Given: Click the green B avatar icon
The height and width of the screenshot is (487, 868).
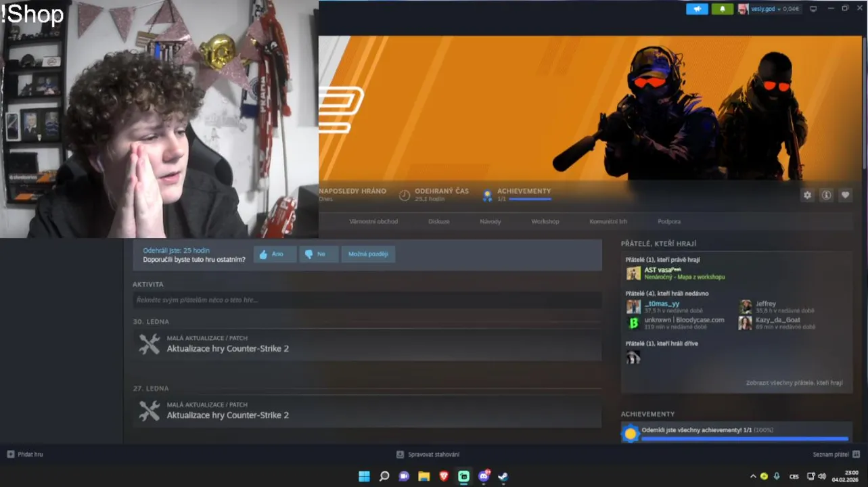Looking at the screenshot, I should (x=633, y=323).
